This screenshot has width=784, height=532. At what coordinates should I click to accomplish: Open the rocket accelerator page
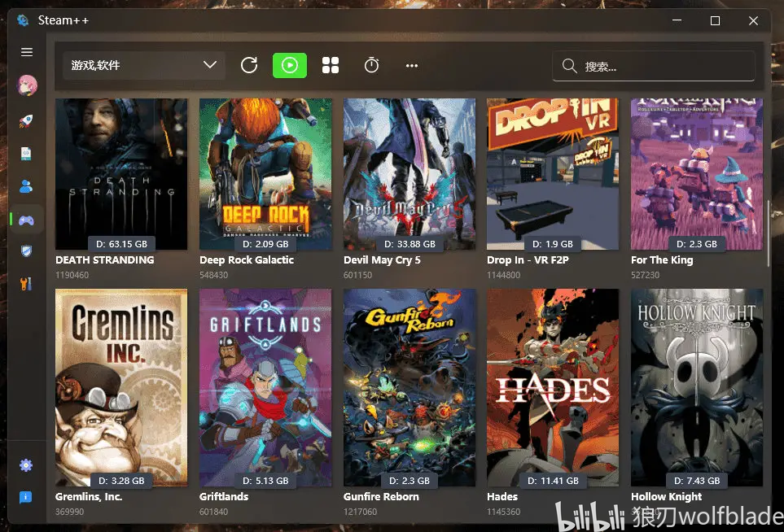pyautogui.click(x=26, y=120)
